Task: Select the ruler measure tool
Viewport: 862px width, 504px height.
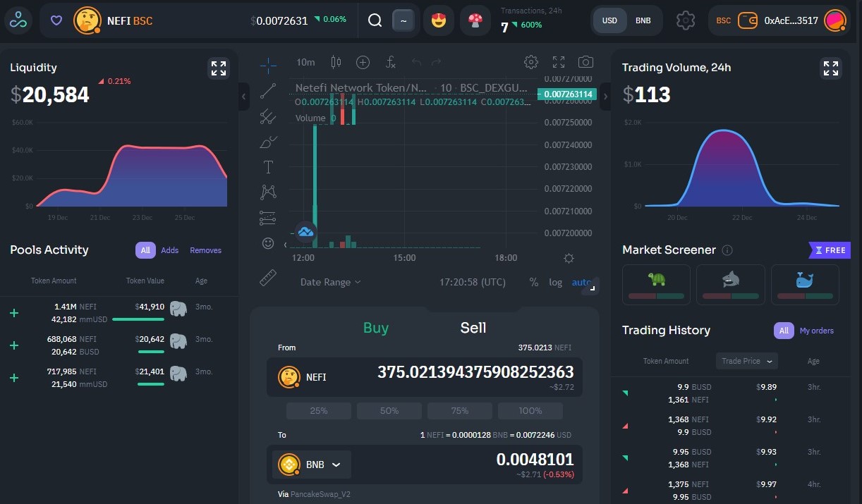Action: pyautogui.click(x=268, y=278)
